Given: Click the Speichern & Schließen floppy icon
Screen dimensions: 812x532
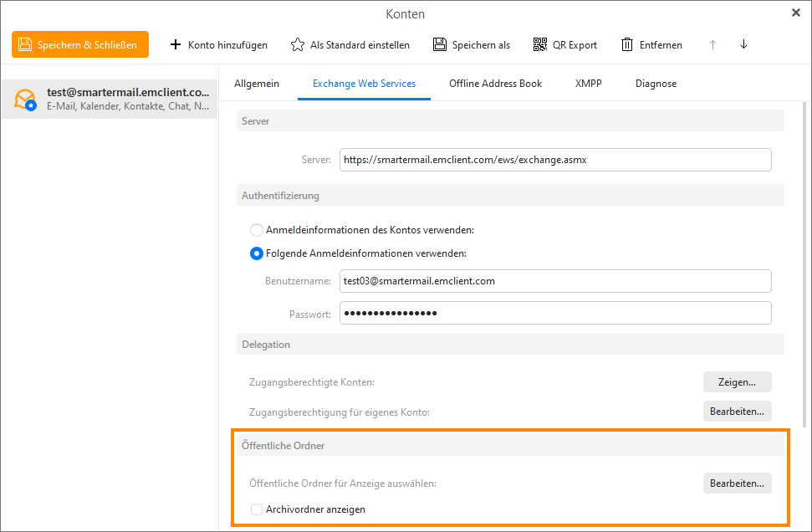Looking at the screenshot, I should click(25, 45).
